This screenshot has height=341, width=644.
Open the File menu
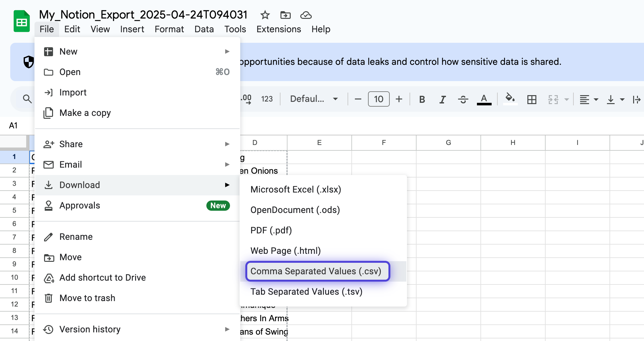click(47, 29)
